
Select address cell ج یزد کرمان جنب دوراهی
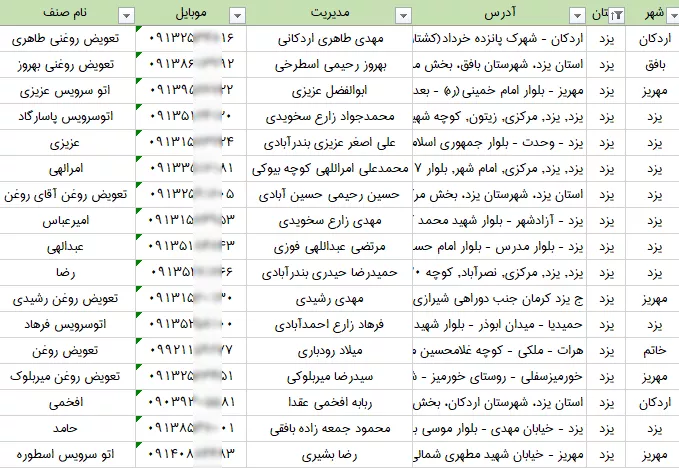click(x=499, y=299)
